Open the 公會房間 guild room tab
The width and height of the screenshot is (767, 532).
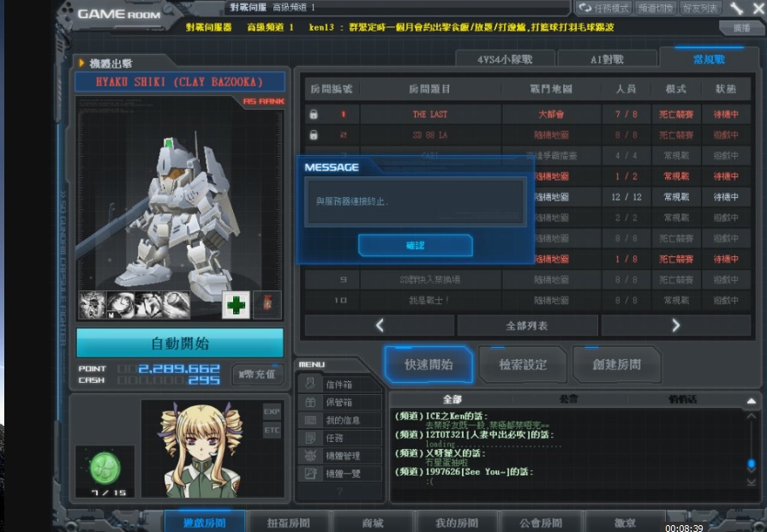pyautogui.click(x=541, y=523)
